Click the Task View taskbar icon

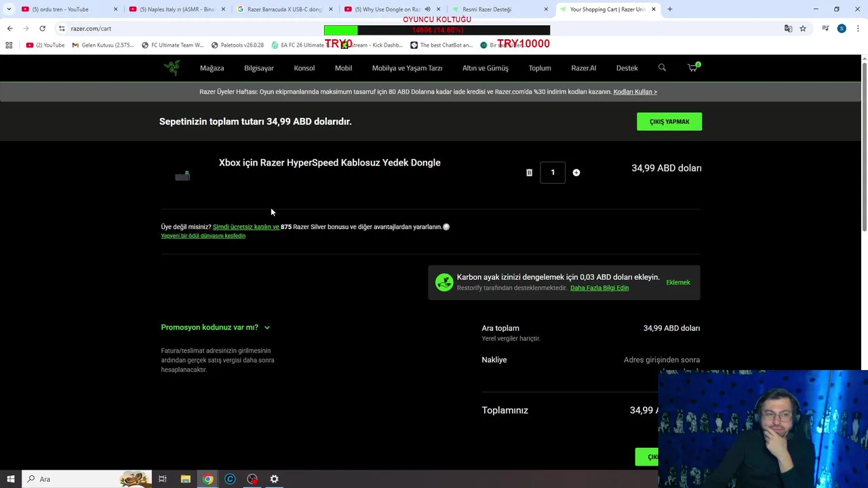pos(163,479)
